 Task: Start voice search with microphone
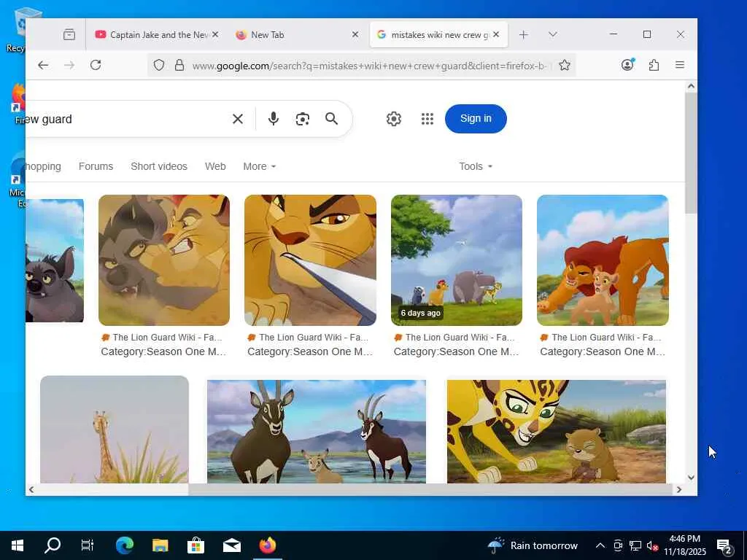tap(274, 119)
